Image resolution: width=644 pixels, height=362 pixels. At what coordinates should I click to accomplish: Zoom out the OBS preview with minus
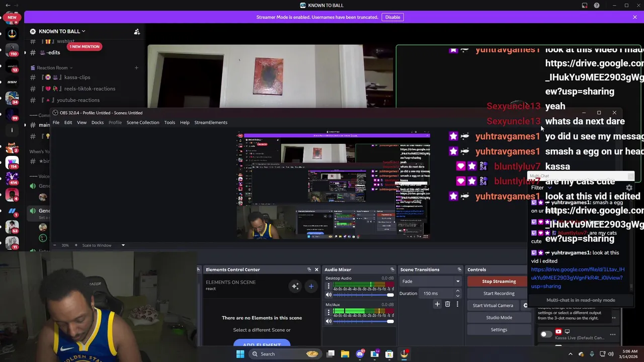pyautogui.click(x=55, y=245)
